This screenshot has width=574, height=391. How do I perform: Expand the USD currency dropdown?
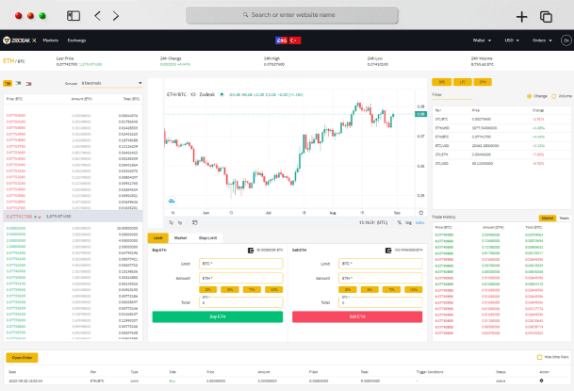(x=512, y=40)
